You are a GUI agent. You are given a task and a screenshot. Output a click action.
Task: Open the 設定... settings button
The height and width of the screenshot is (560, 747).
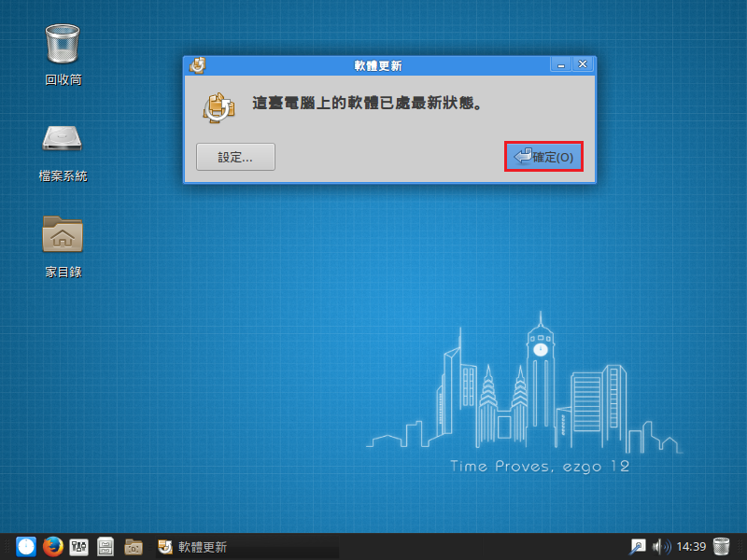click(235, 157)
